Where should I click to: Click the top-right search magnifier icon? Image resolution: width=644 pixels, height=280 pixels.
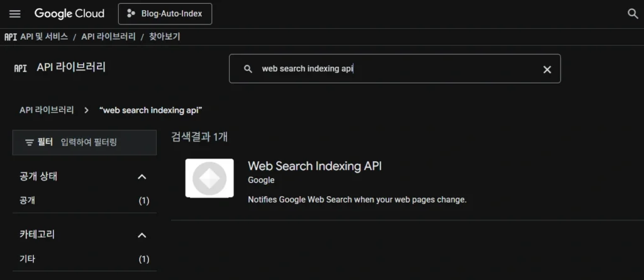(633, 14)
